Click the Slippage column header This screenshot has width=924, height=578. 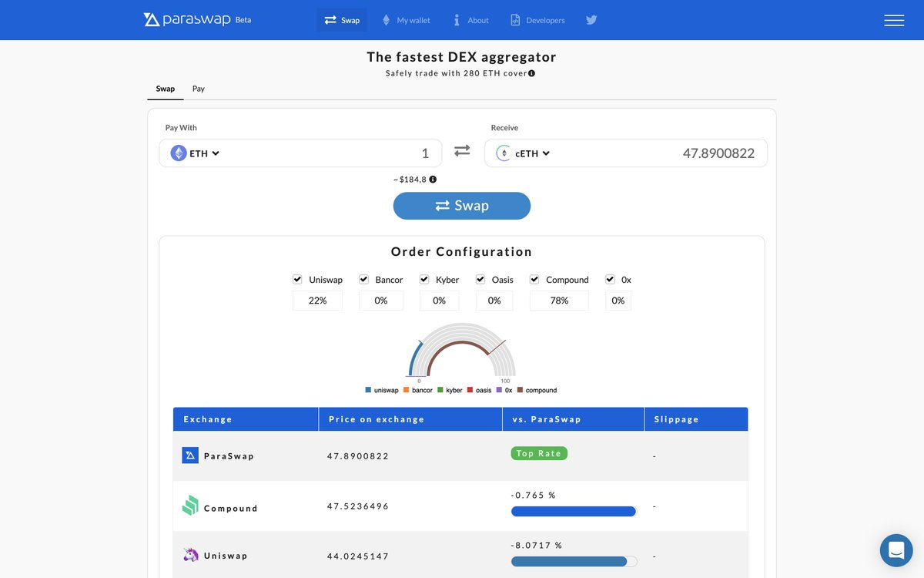pos(696,419)
